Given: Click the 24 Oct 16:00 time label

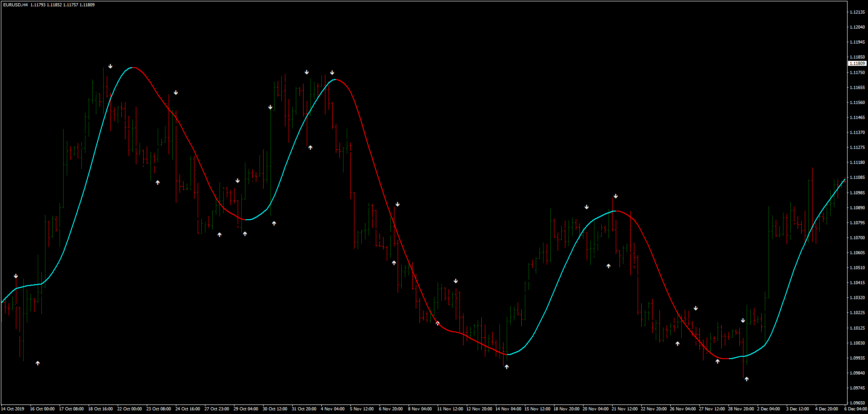Looking at the screenshot, I should click(x=188, y=409).
